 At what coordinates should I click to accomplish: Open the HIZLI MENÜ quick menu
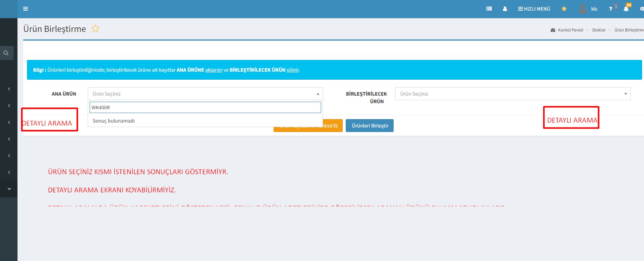coord(534,9)
